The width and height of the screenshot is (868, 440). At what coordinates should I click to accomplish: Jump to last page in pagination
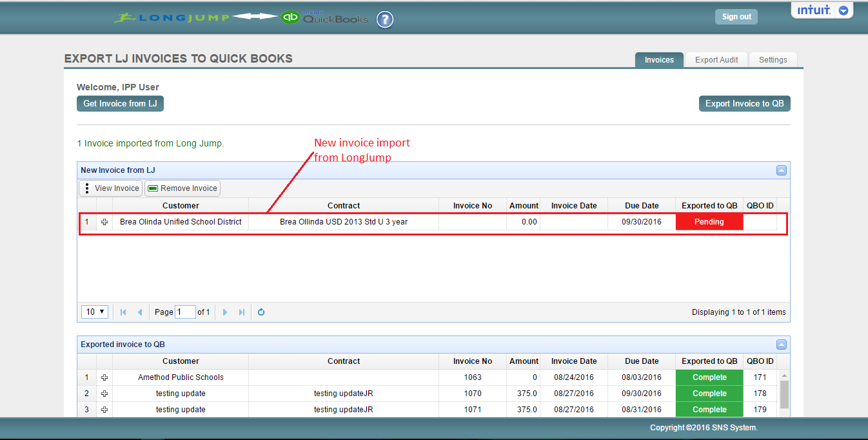pos(242,312)
